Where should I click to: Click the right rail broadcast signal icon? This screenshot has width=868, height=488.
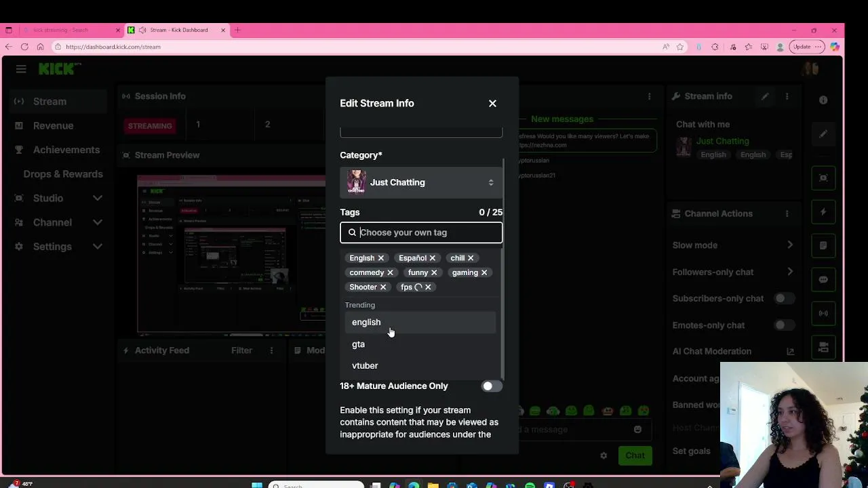coord(823,314)
